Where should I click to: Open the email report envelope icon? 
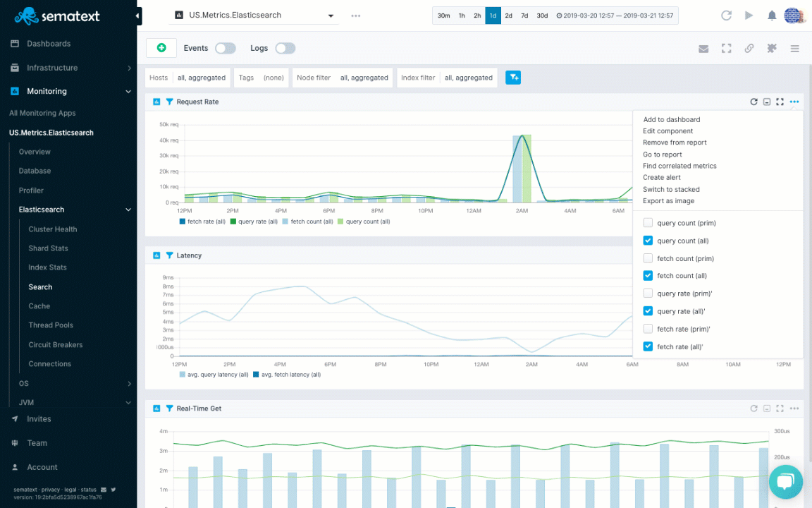(x=703, y=49)
